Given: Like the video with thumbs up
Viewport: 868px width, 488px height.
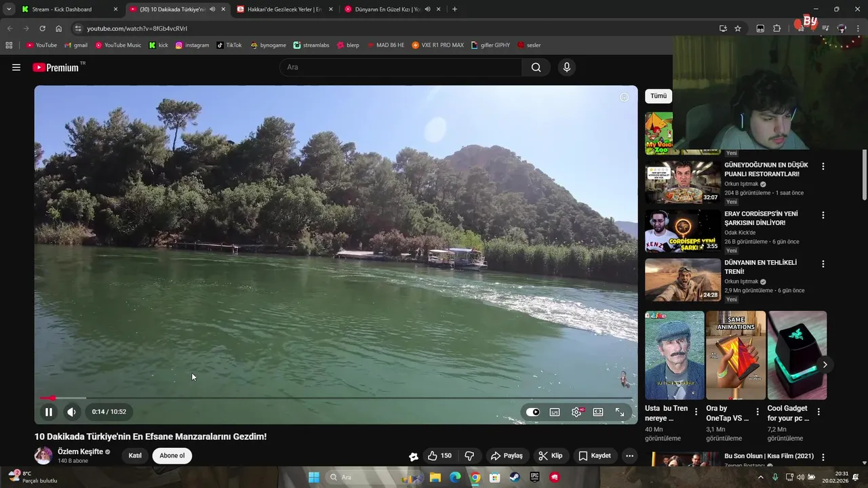Looking at the screenshot, I should pyautogui.click(x=439, y=455).
